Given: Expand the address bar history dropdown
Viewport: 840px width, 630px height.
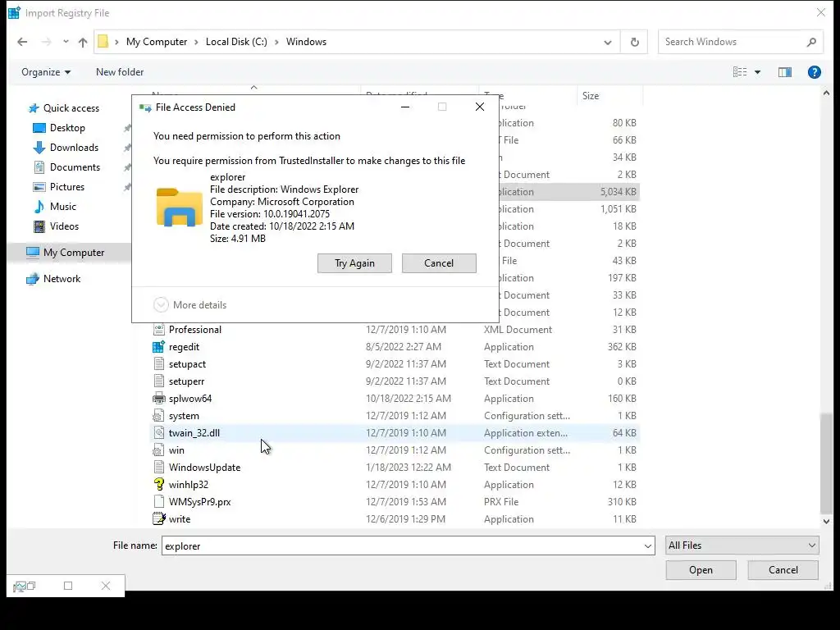Looking at the screenshot, I should tap(608, 42).
